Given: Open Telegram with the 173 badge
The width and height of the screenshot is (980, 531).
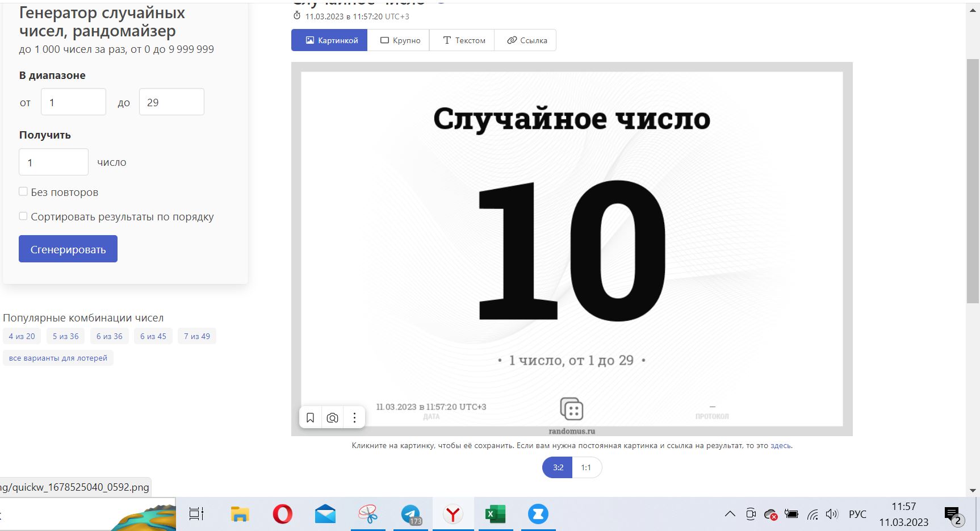Looking at the screenshot, I should pyautogui.click(x=411, y=514).
